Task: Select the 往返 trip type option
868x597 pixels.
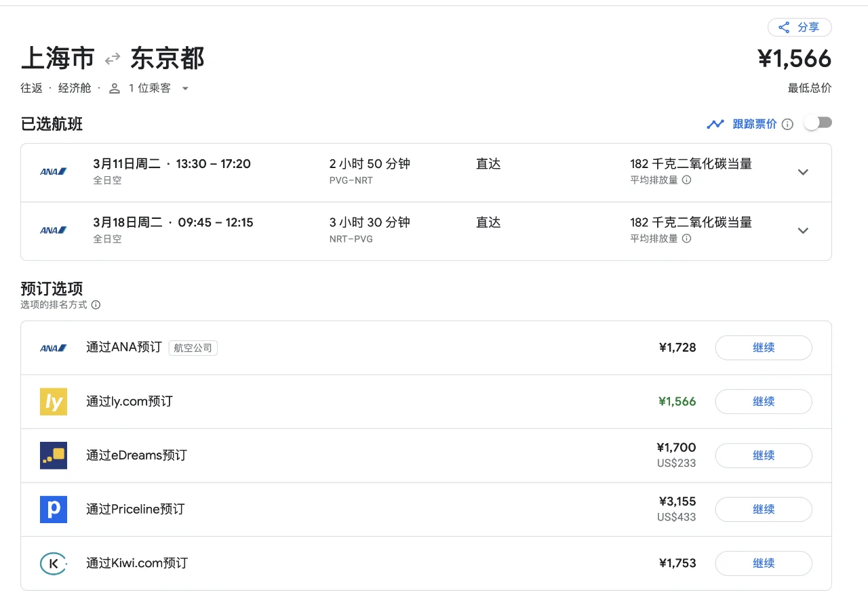Action: 31,87
